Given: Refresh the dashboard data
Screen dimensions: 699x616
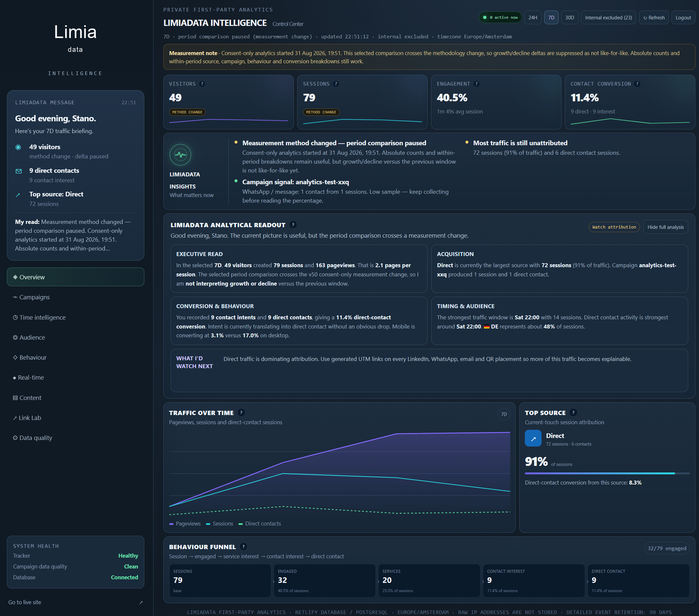Looking at the screenshot, I should 653,17.
